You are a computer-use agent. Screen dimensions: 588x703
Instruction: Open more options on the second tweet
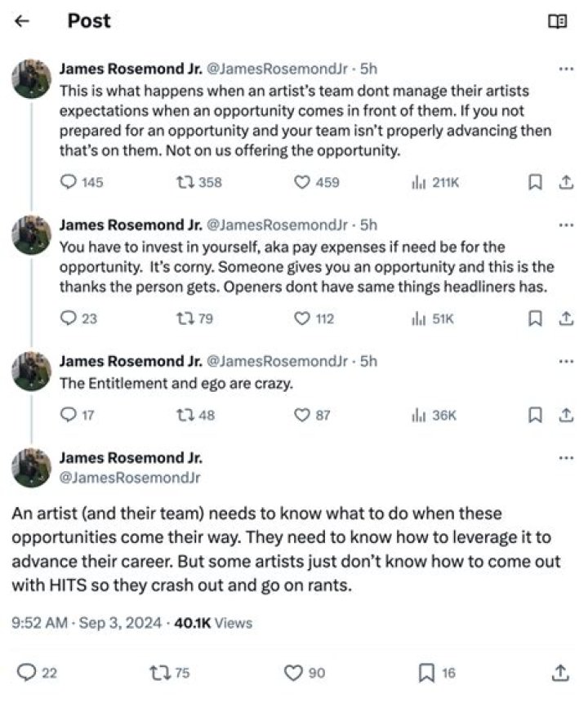[565, 225]
